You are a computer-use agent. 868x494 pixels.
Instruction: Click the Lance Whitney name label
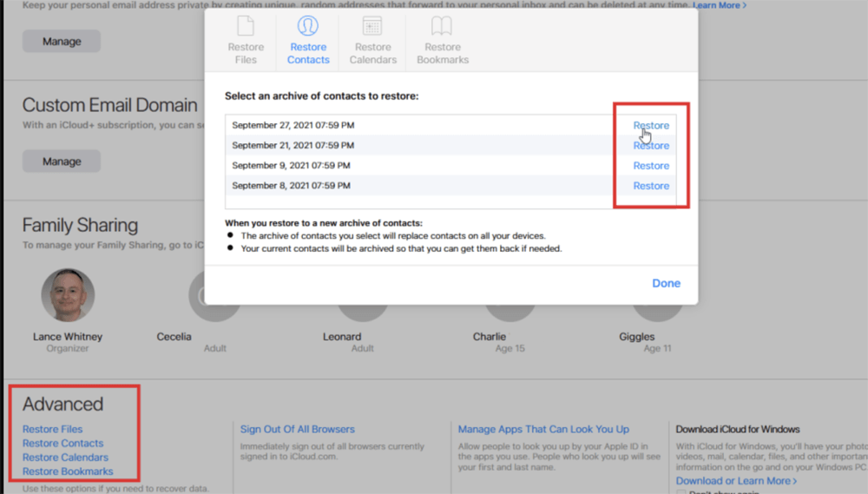click(x=68, y=337)
